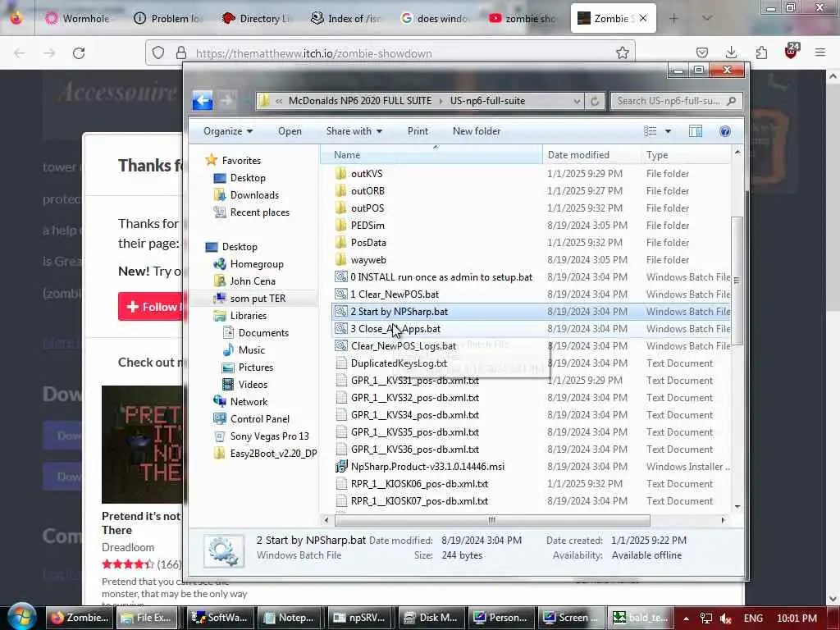Screen dimensions: 840x630
Task: Select the outORB folder
Action: pos(367,190)
